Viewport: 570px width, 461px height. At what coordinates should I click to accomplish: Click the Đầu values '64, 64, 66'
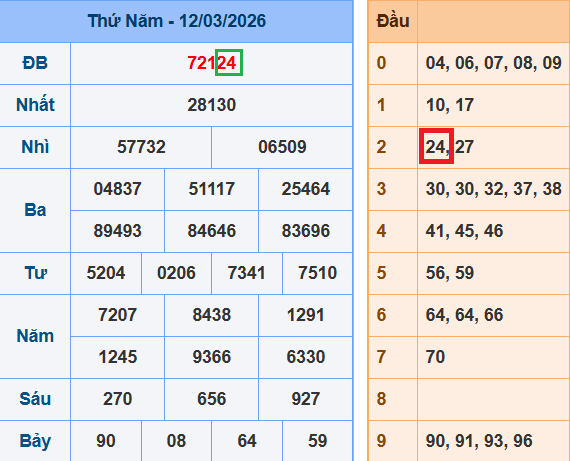click(464, 315)
